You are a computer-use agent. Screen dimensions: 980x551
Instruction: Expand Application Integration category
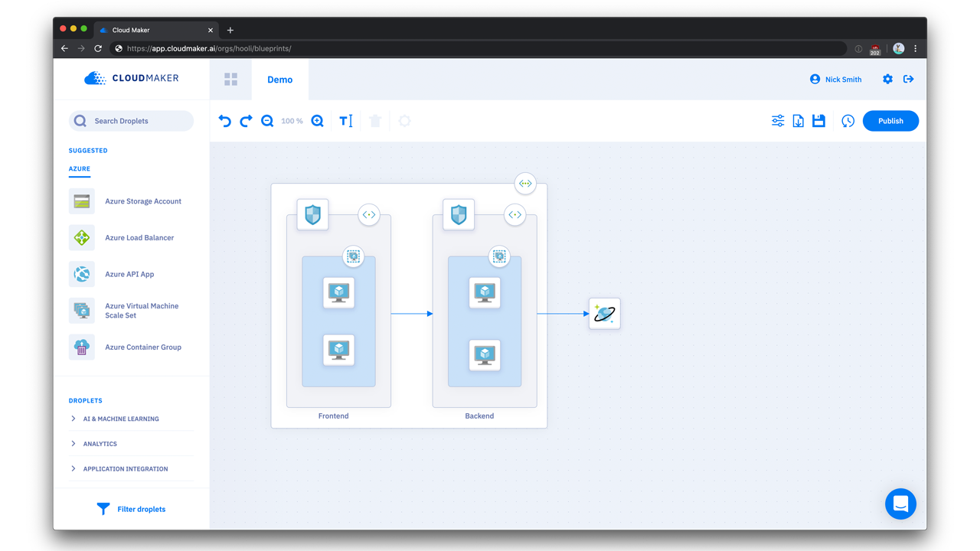click(131, 469)
